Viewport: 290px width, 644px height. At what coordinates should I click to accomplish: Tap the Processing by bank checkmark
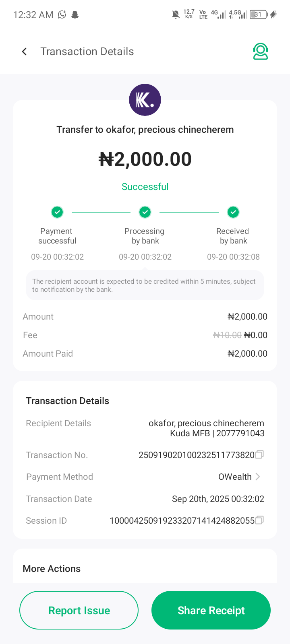click(x=145, y=212)
